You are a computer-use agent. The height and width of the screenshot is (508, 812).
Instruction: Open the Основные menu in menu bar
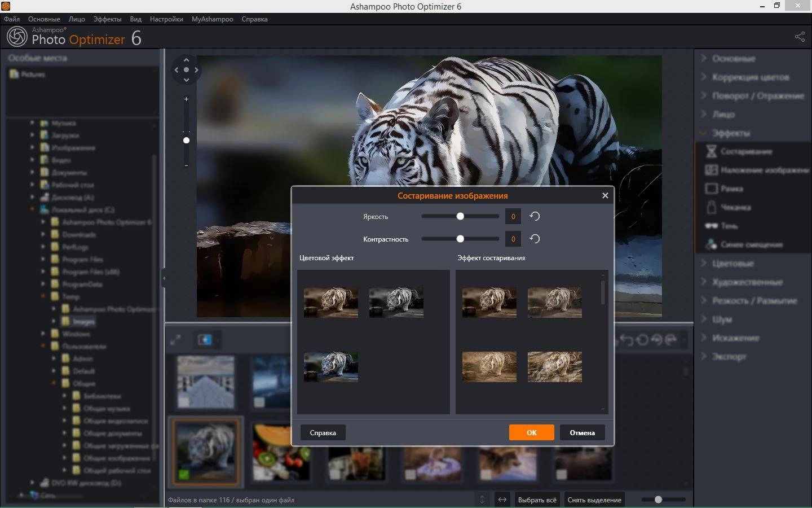pyautogui.click(x=44, y=19)
